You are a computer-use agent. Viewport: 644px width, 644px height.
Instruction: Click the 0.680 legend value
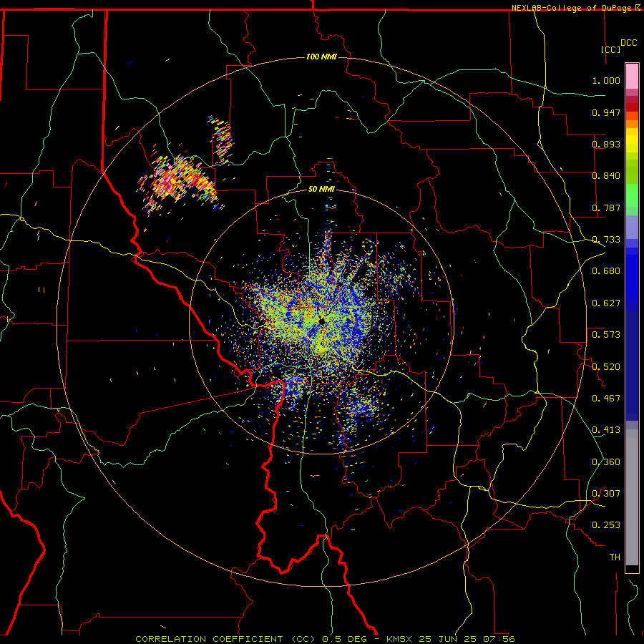pyautogui.click(x=606, y=271)
